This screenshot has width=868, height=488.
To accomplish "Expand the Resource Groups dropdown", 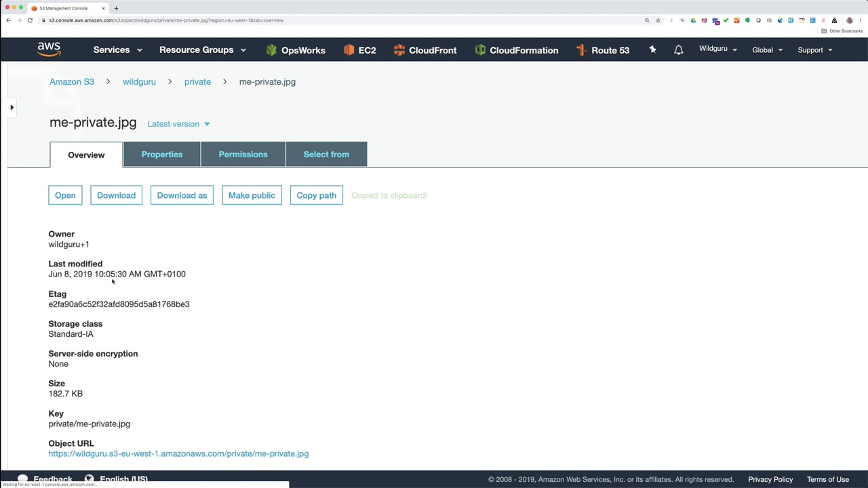I will coord(203,49).
